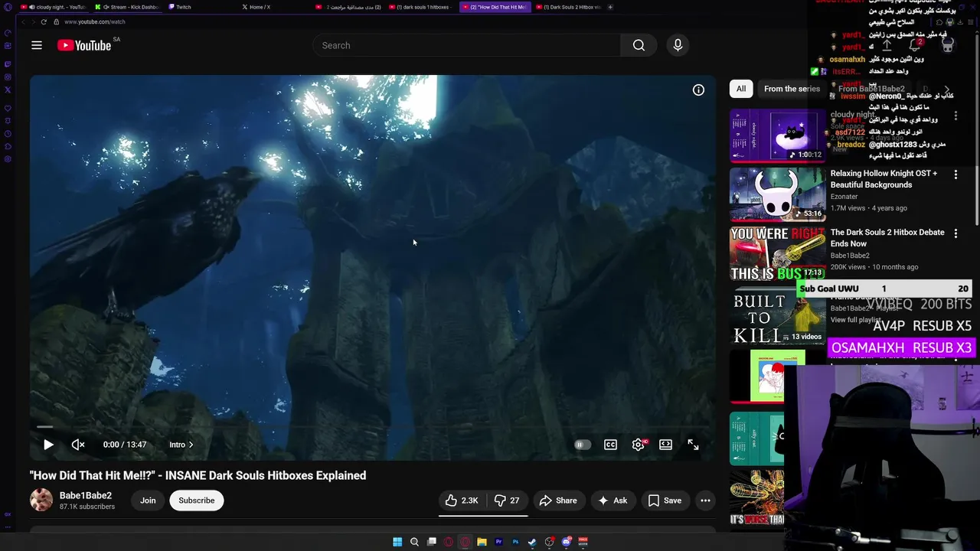The height and width of the screenshot is (551, 980).
Task: Open video player settings gear
Action: pyautogui.click(x=638, y=445)
